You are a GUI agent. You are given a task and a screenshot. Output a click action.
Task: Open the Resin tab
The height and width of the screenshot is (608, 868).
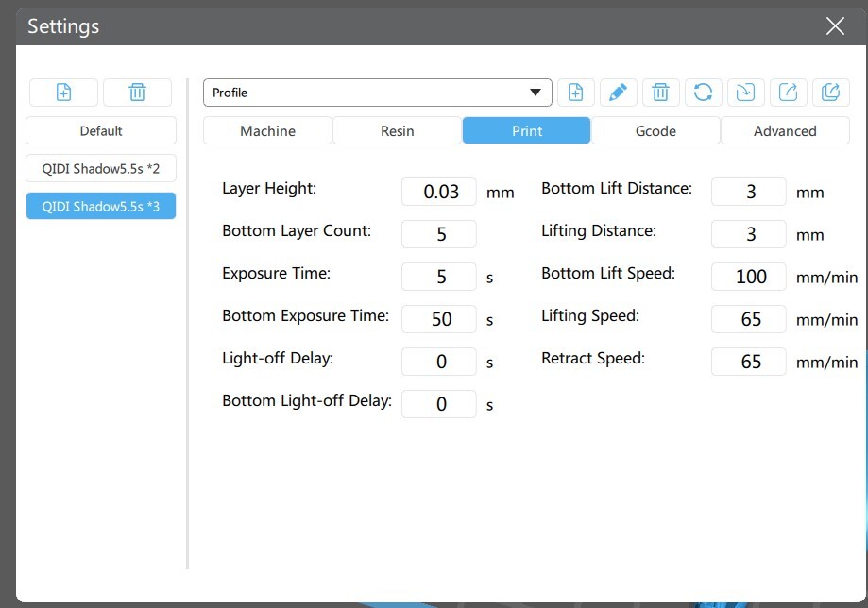point(397,130)
